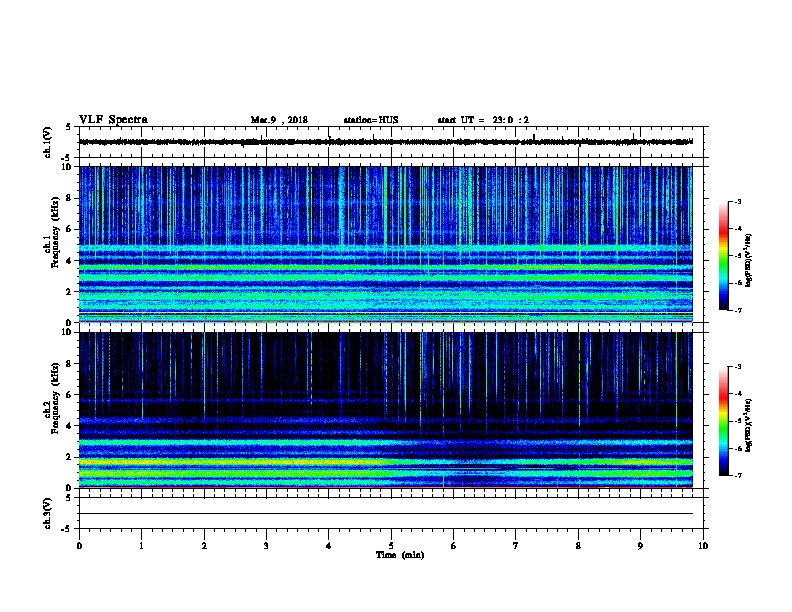
Task: Click the time axis tick label '5'
Action: pyautogui.click(x=391, y=546)
